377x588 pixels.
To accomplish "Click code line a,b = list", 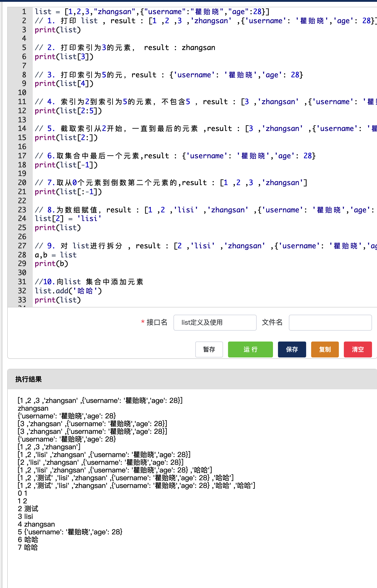I will click(56, 255).
